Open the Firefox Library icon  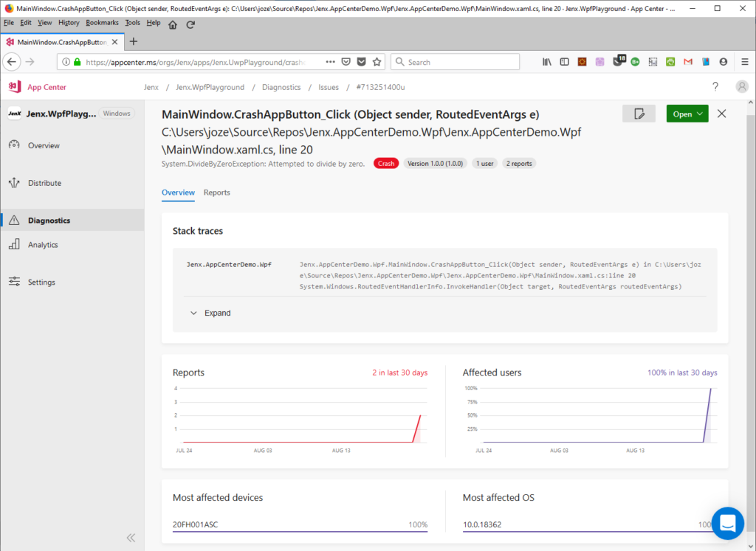click(x=547, y=62)
